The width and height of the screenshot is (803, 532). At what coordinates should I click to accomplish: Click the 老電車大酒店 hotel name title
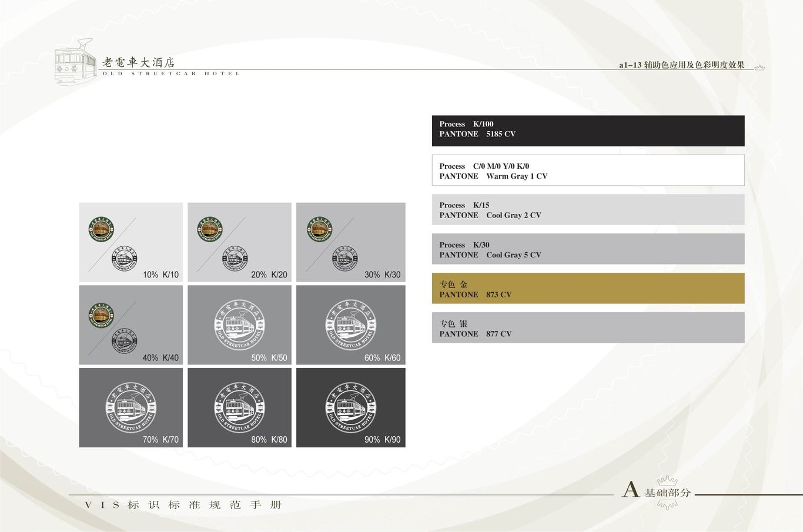(x=139, y=62)
